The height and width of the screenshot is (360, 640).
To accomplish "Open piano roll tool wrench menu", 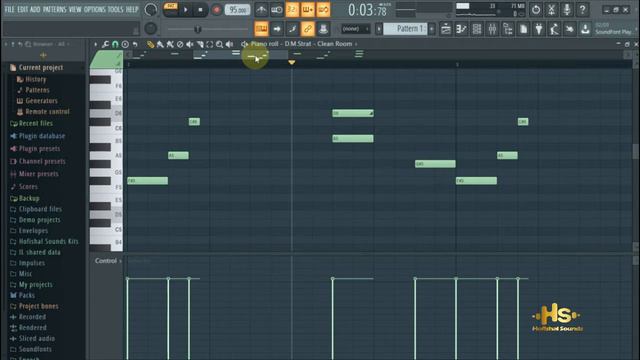I will 105,44.
